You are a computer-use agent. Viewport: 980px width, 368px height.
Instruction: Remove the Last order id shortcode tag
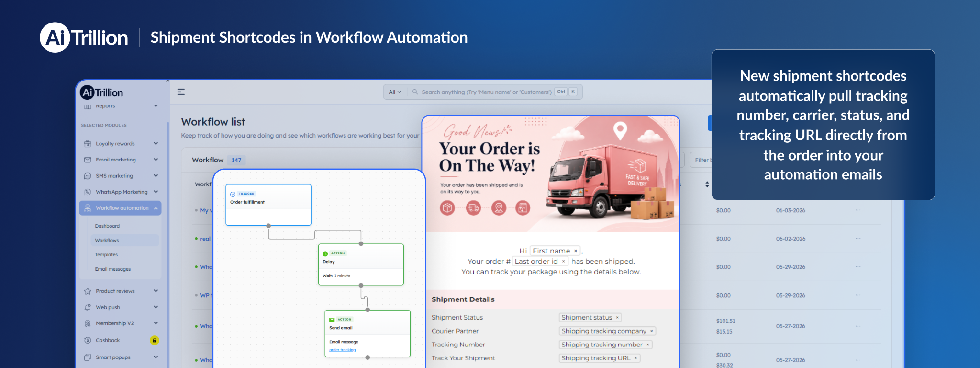click(563, 261)
